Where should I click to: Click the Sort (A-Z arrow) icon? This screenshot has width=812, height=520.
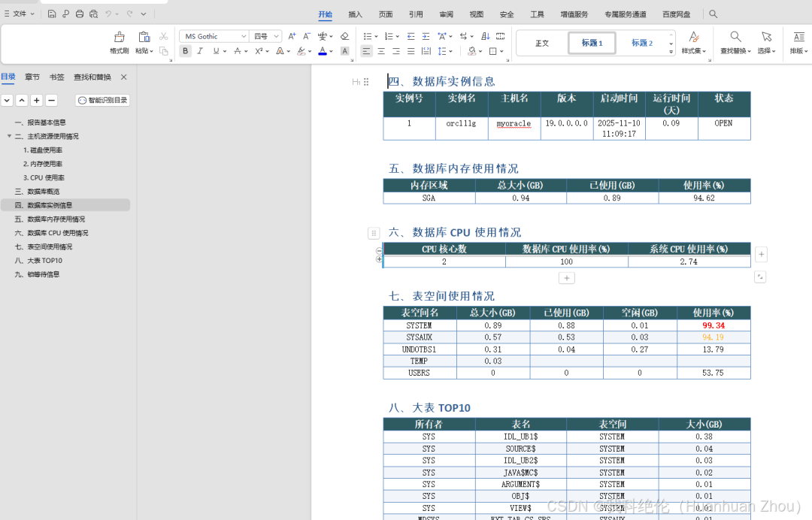(485, 36)
